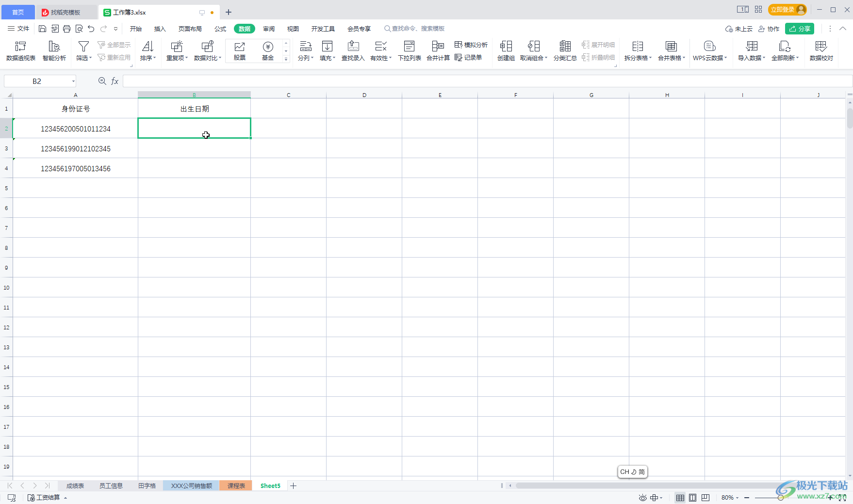853x504 pixels.
Task: Expand the Name Box dropdown arrow
Action: [x=73, y=81]
